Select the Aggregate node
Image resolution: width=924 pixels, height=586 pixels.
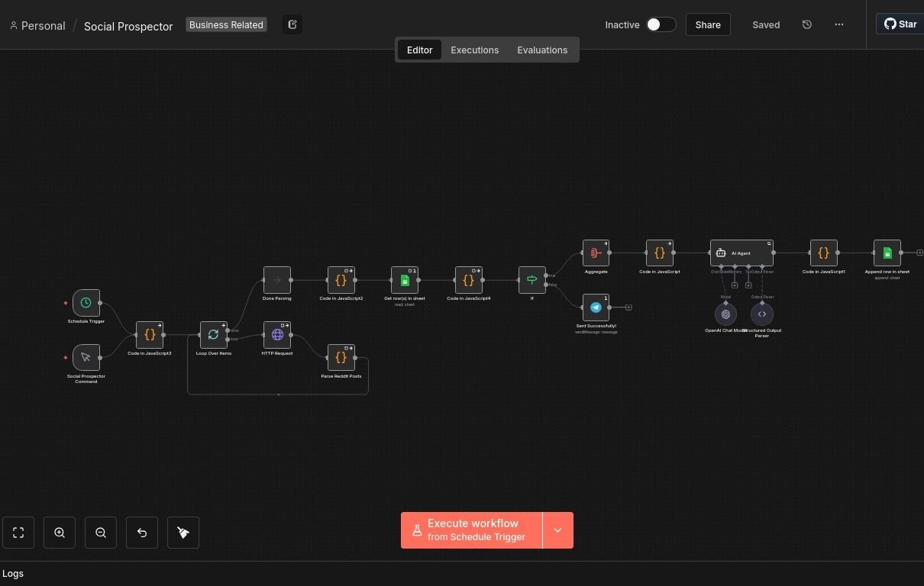click(596, 253)
